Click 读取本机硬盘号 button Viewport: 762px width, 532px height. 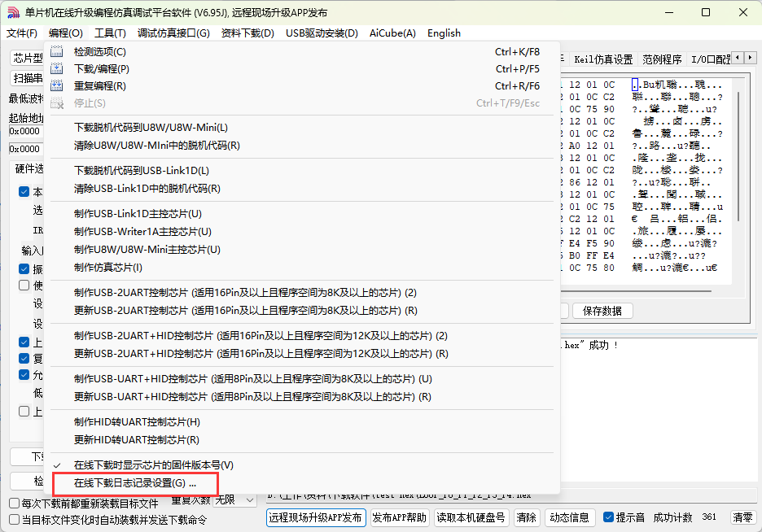pos(471,518)
